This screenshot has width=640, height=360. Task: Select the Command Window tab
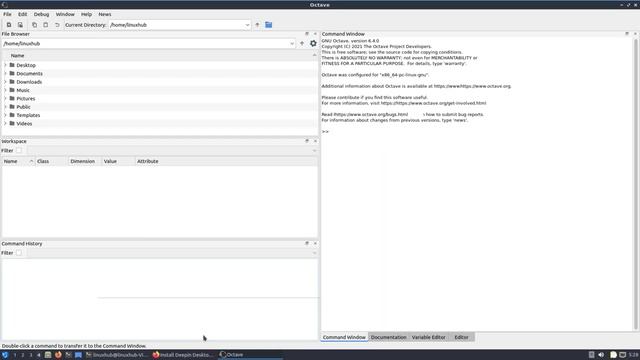point(344,337)
